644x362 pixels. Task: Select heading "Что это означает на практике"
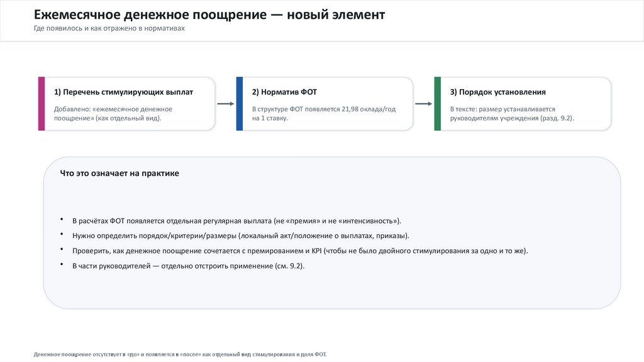coord(119,173)
